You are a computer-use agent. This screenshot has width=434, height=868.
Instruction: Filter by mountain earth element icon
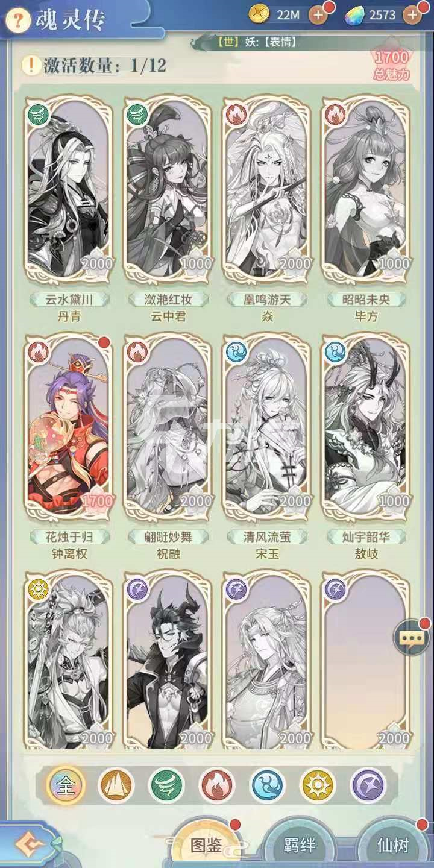pyautogui.click(x=116, y=785)
